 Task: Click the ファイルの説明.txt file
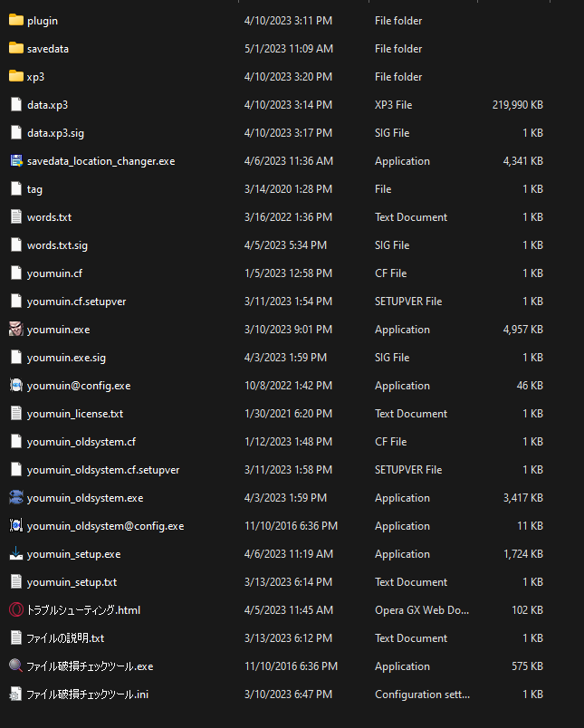65,638
